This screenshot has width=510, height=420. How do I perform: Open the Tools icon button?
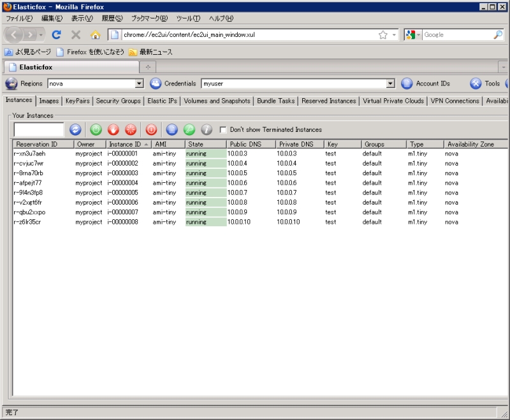click(476, 83)
